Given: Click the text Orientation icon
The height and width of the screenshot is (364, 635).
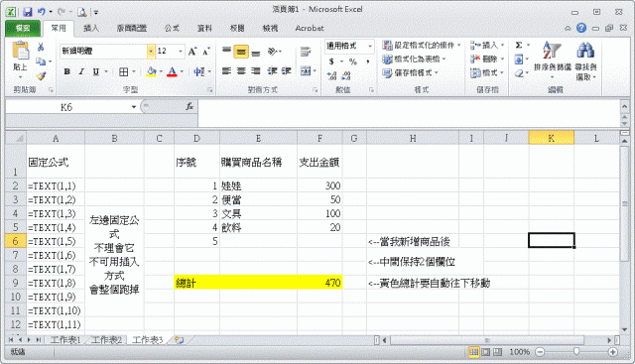Looking at the screenshot, I should (273, 52).
